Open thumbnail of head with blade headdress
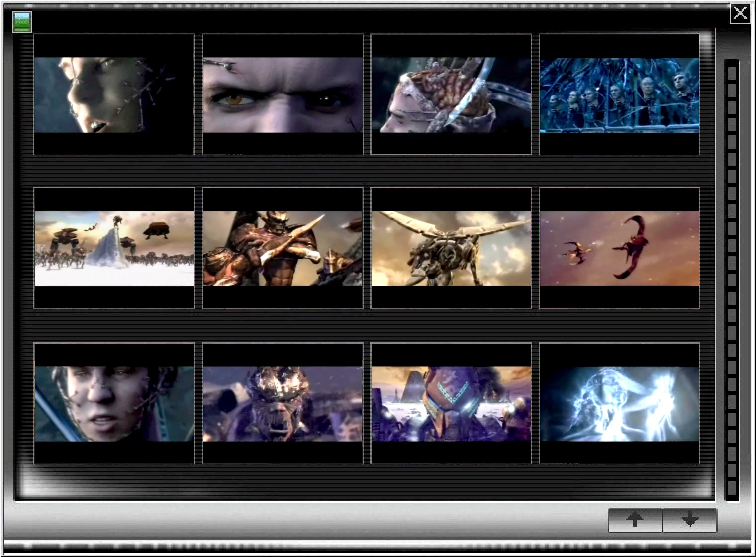756x557 pixels. [x=451, y=94]
